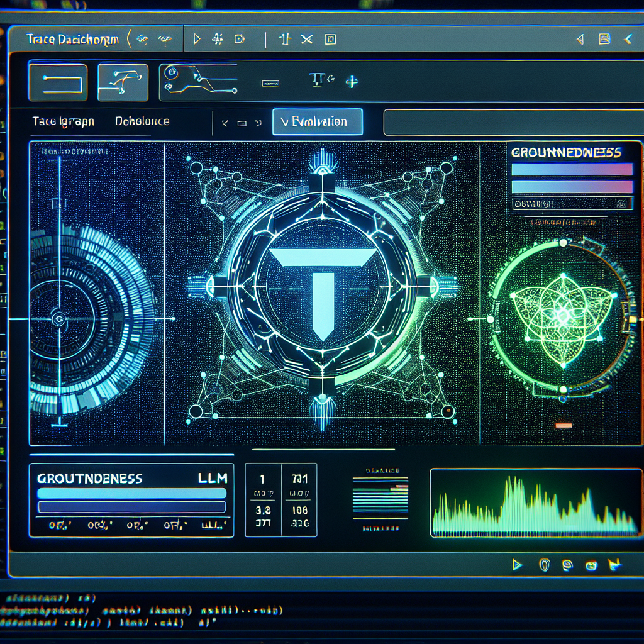
Task: Open the Dobolonce tab
Action: (x=142, y=121)
